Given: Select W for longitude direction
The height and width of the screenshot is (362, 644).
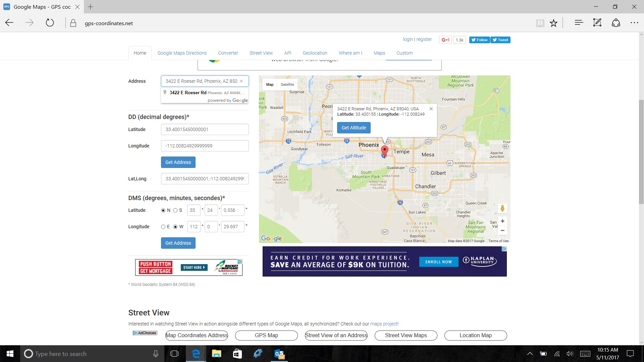Looking at the screenshot, I should [175, 227].
